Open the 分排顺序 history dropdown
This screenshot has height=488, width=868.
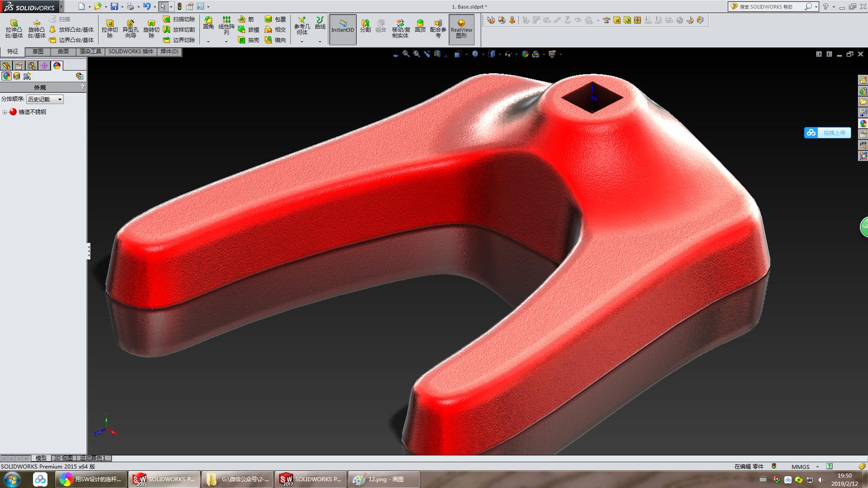[60, 99]
